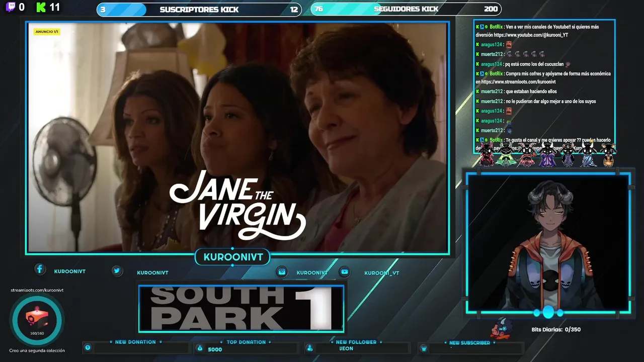Click the New Donation field
The width and height of the screenshot is (644, 362).
point(141,348)
